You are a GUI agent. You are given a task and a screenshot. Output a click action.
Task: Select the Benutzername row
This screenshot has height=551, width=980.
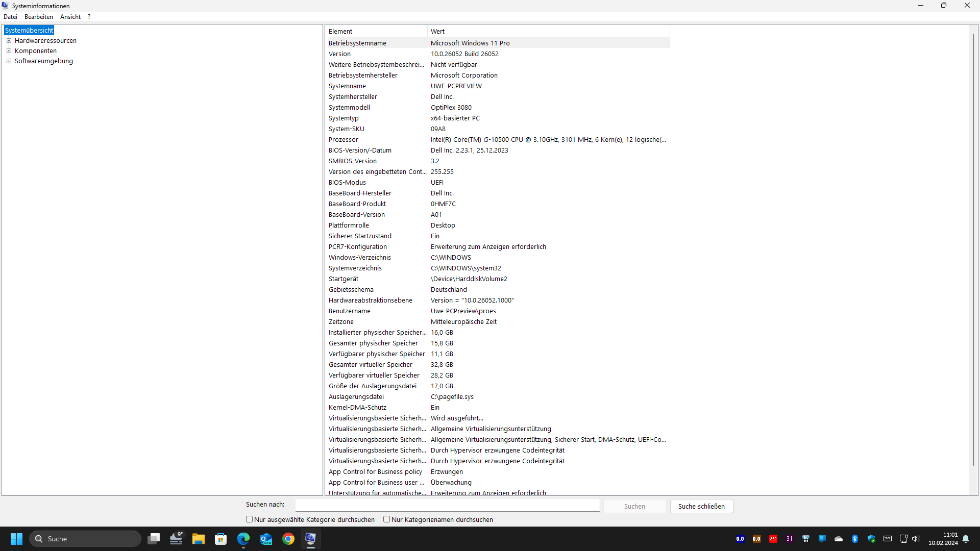click(498, 311)
